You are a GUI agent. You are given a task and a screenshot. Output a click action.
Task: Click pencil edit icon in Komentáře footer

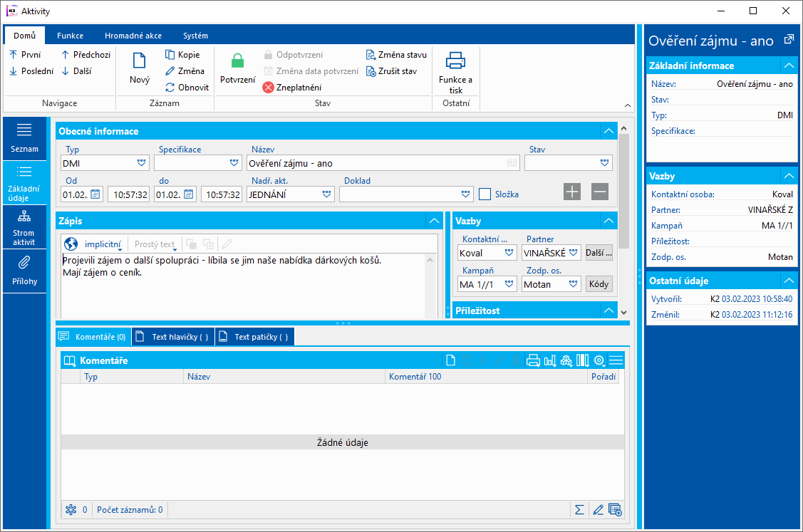pos(598,510)
